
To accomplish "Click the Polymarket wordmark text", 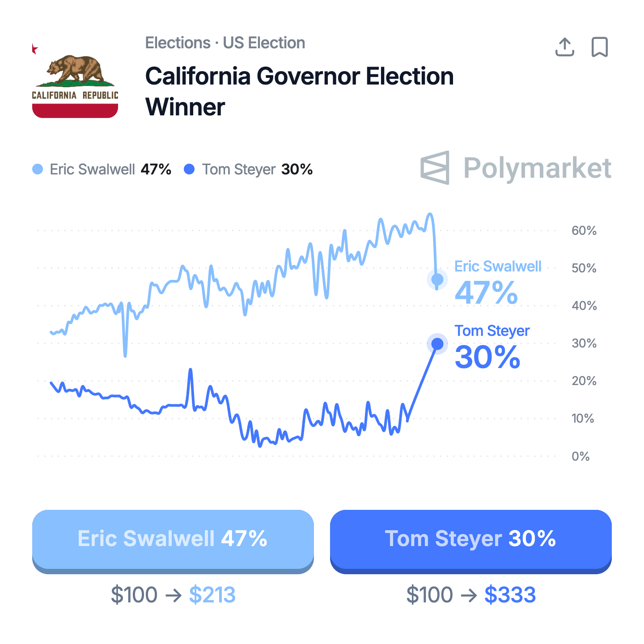I will tap(537, 168).
